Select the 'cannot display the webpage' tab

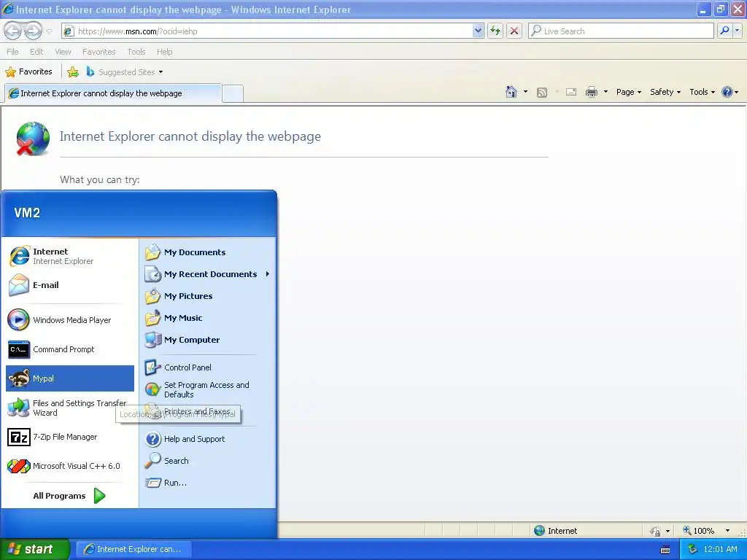pos(113,93)
